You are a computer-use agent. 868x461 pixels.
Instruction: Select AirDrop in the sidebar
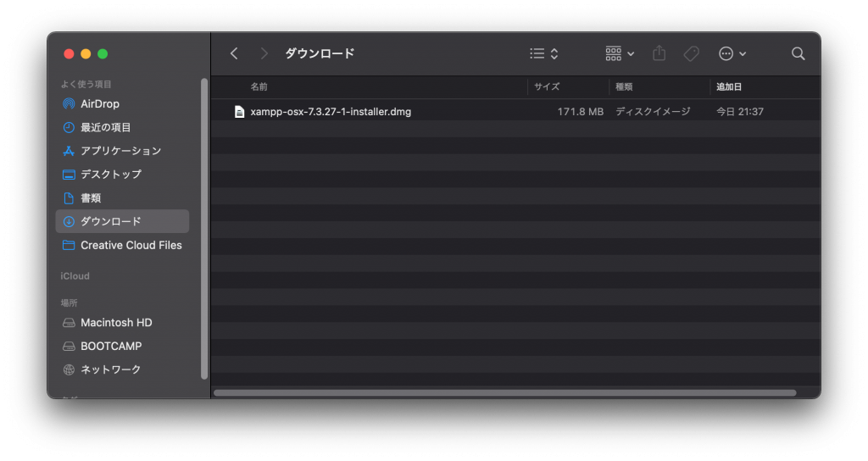point(99,103)
